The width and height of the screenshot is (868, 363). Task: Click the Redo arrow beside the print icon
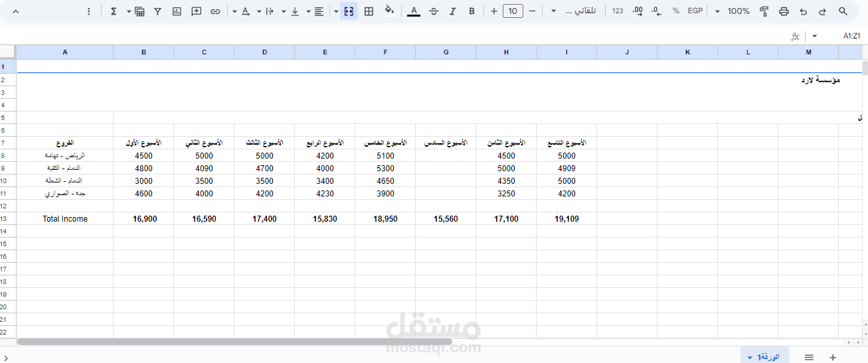click(x=823, y=11)
